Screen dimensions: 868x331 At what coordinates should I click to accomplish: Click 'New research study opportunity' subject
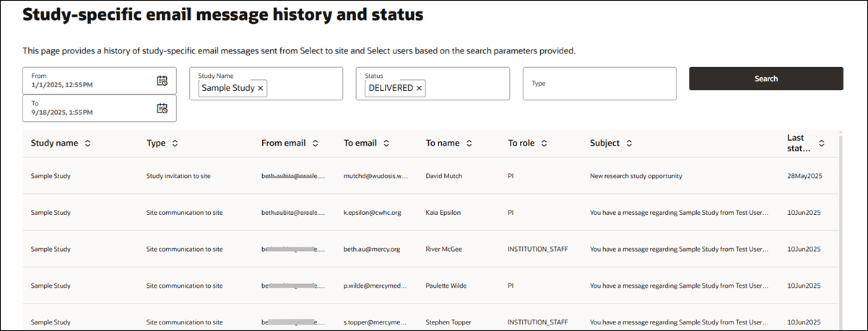point(635,176)
